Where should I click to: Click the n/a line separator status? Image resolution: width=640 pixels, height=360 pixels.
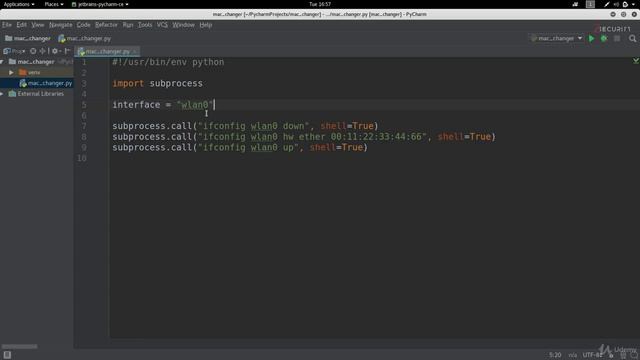(572, 355)
